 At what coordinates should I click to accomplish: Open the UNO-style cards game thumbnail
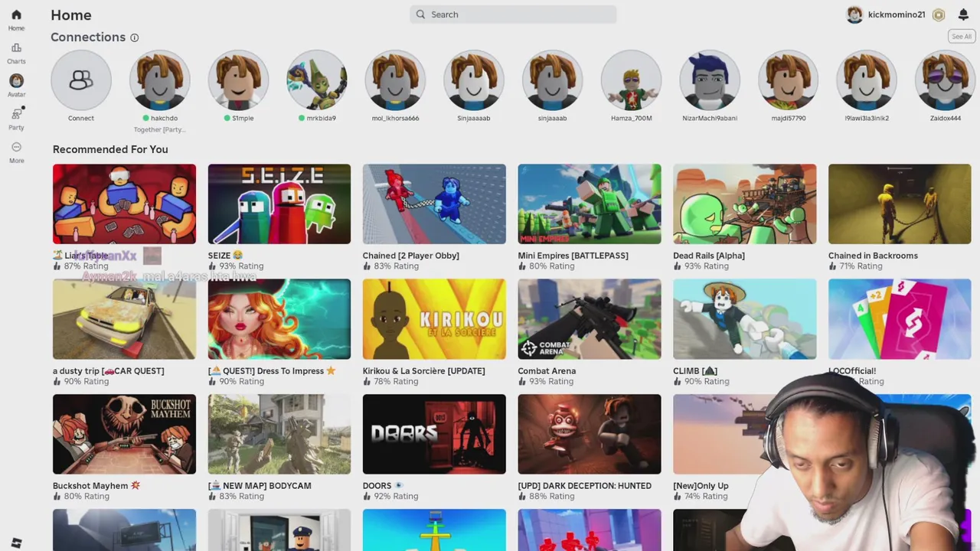[x=900, y=319]
